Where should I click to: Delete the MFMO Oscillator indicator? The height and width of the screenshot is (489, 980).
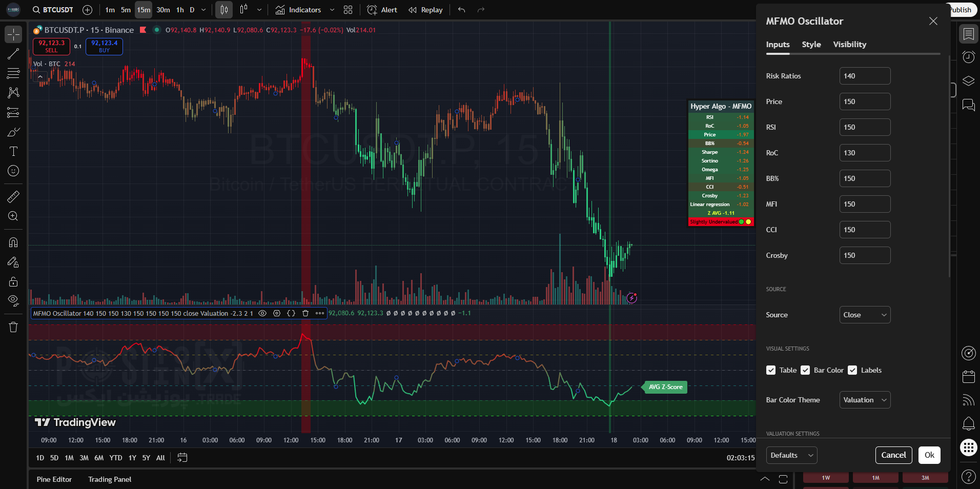coord(305,313)
